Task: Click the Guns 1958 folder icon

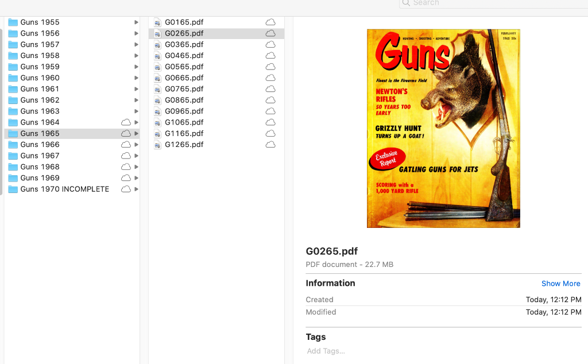Action: click(x=13, y=56)
